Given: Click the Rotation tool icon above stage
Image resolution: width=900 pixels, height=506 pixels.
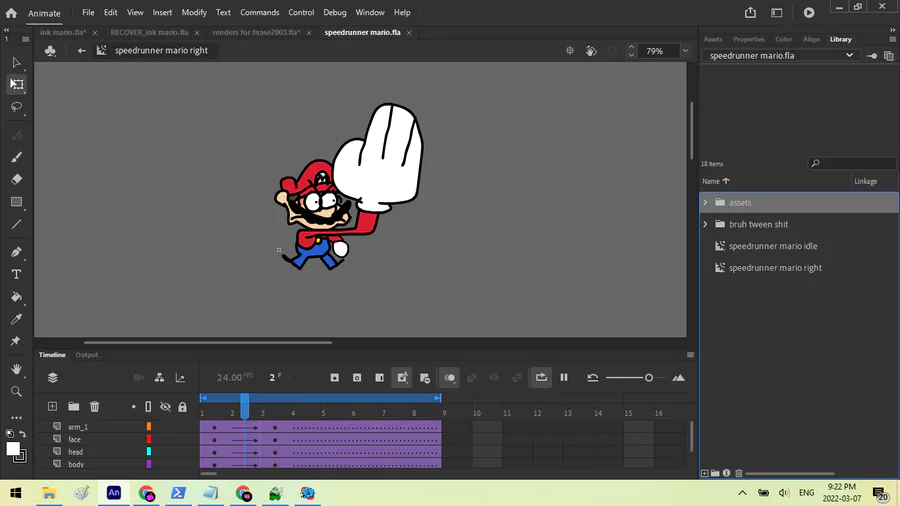Looking at the screenshot, I should (x=591, y=50).
